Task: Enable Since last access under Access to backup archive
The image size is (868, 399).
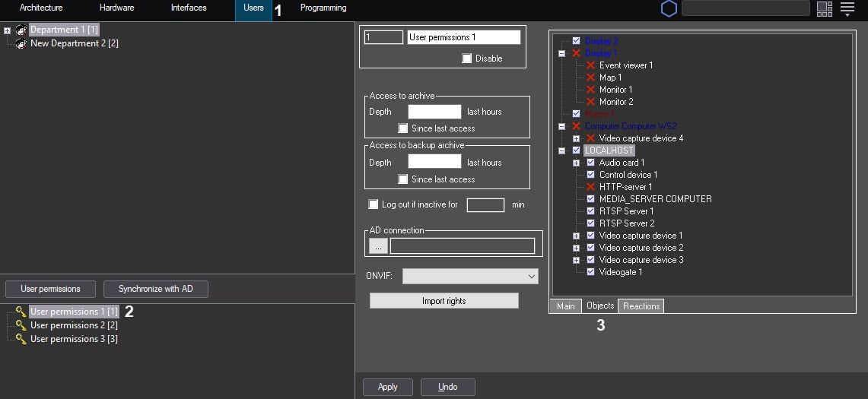Action: (x=403, y=179)
